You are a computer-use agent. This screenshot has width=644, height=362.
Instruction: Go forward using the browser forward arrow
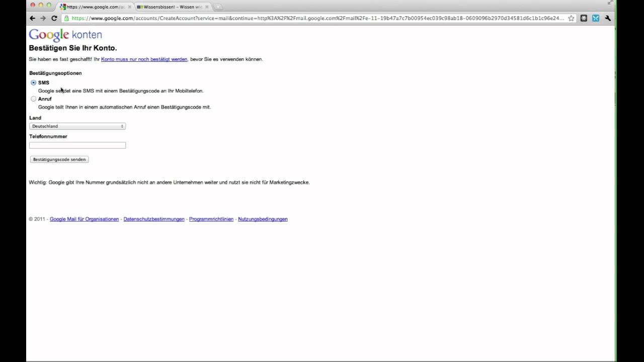[43, 18]
